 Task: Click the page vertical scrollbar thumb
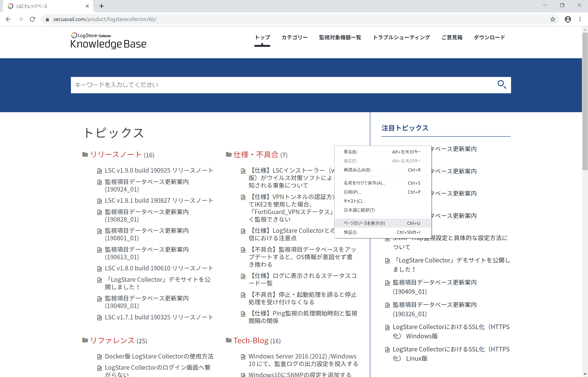(x=585, y=101)
